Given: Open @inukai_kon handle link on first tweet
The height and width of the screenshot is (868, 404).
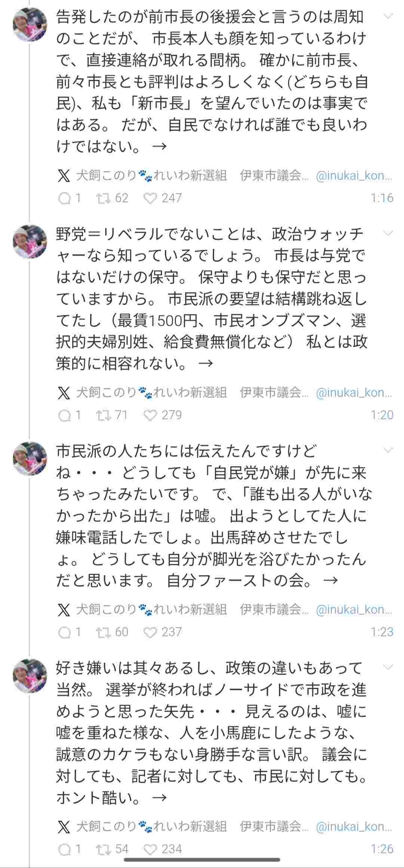Looking at the screenshot, I should [x=354, y=176].
